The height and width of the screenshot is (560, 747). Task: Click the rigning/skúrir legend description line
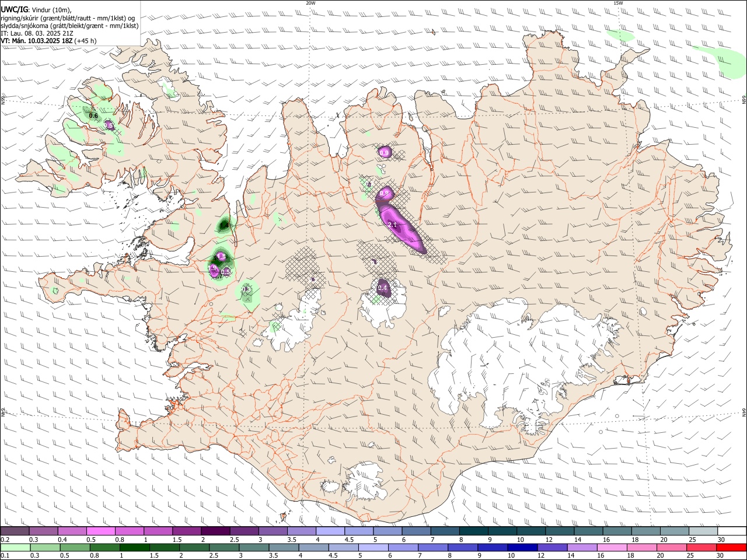point(67,18)
